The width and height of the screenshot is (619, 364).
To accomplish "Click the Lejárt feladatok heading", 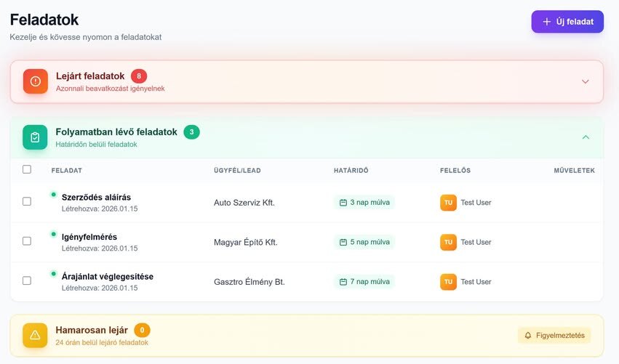I will point(90,76).
